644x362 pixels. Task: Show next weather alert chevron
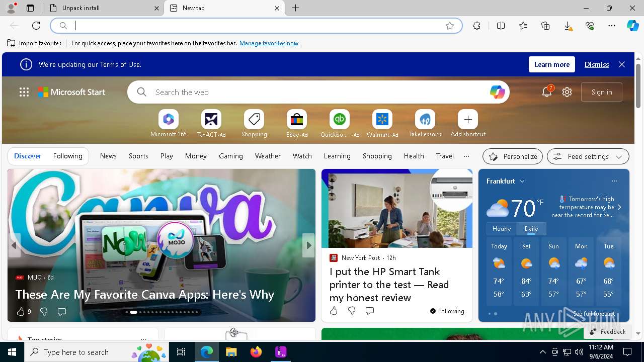click(x=619, y=207)
